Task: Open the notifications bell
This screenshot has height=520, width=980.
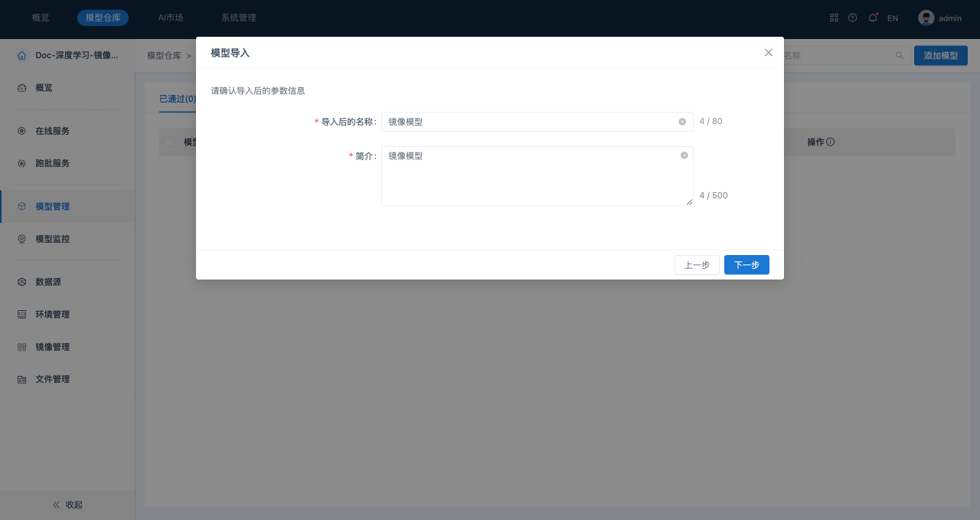Action: (873, 18)
